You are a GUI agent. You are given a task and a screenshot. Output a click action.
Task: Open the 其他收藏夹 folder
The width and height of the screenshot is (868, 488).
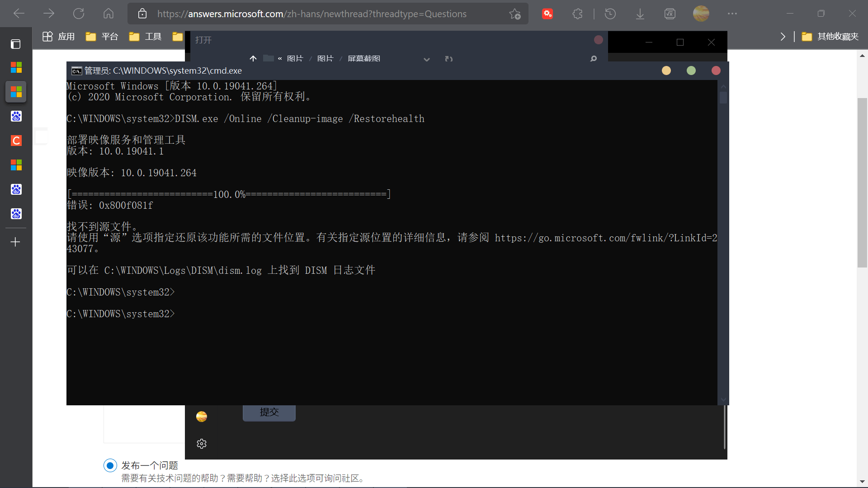pyautogui.click(x=830, y=37)
